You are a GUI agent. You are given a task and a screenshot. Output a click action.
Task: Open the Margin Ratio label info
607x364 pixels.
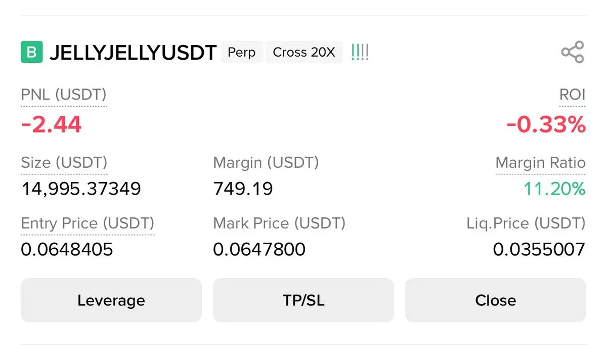point(540,163)
